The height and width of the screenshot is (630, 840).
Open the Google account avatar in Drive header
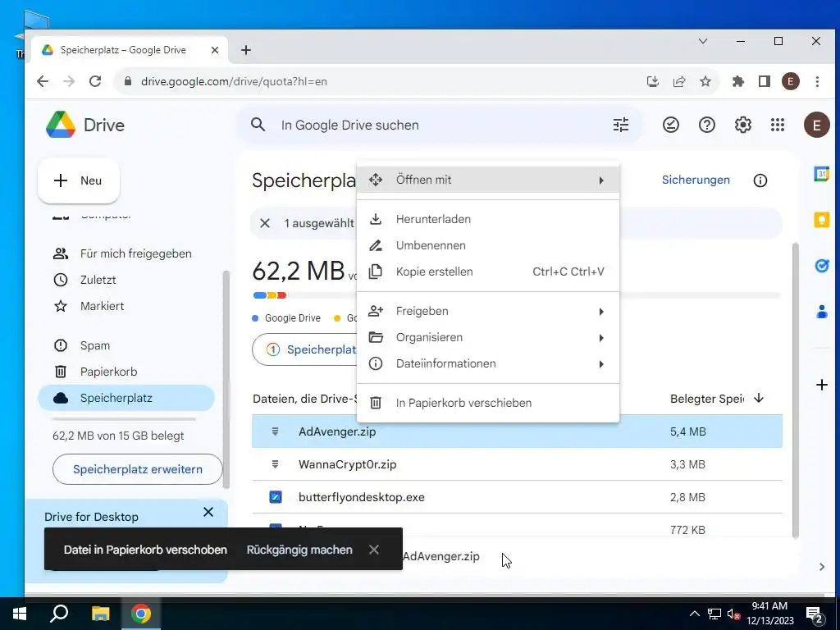click(816, 125)
